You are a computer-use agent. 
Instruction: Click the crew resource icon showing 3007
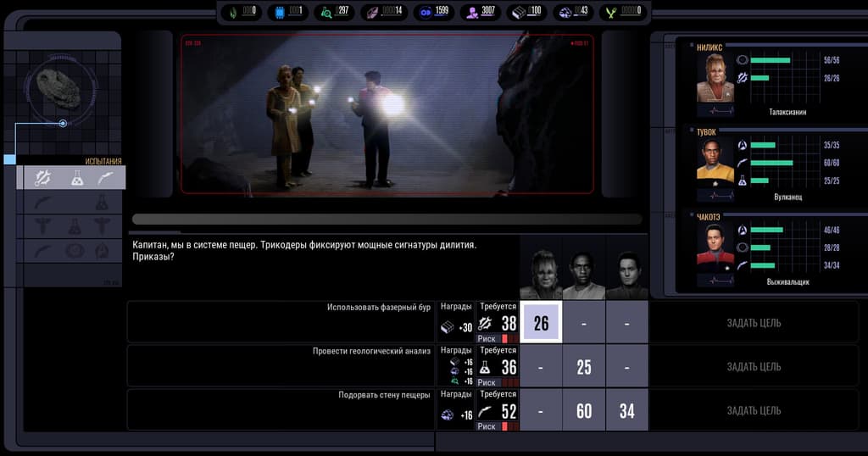(471, 12)
